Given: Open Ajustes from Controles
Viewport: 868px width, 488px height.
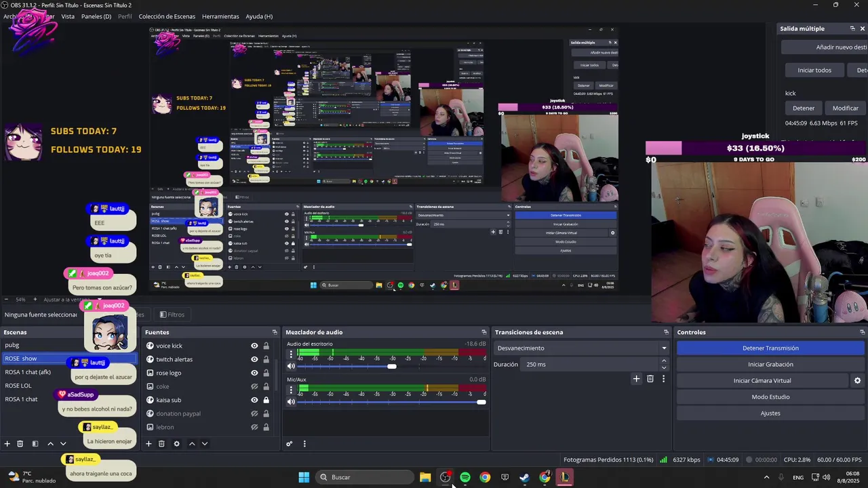Looking at the screenshot, I should (770, 413).
